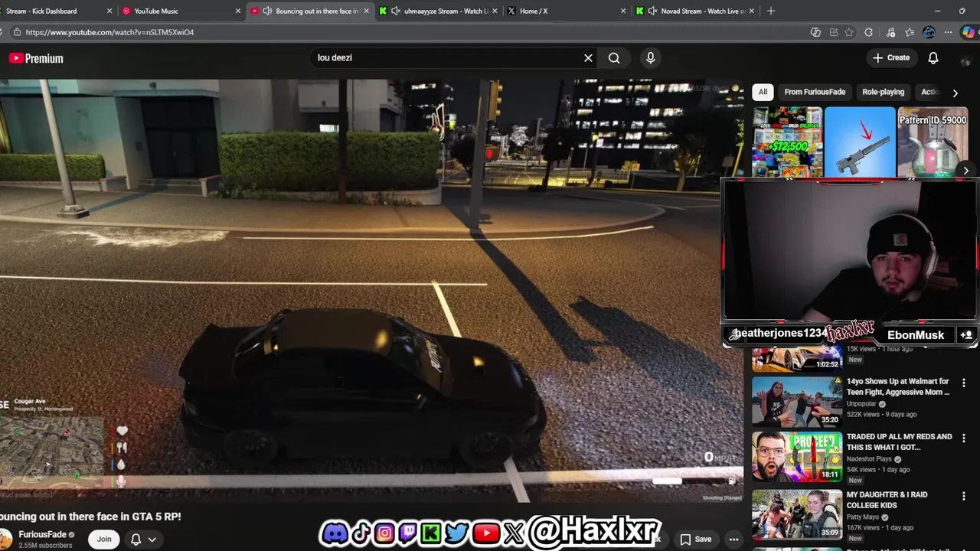Open the $12,500 Short thumbnail

[x=787, y=142]
